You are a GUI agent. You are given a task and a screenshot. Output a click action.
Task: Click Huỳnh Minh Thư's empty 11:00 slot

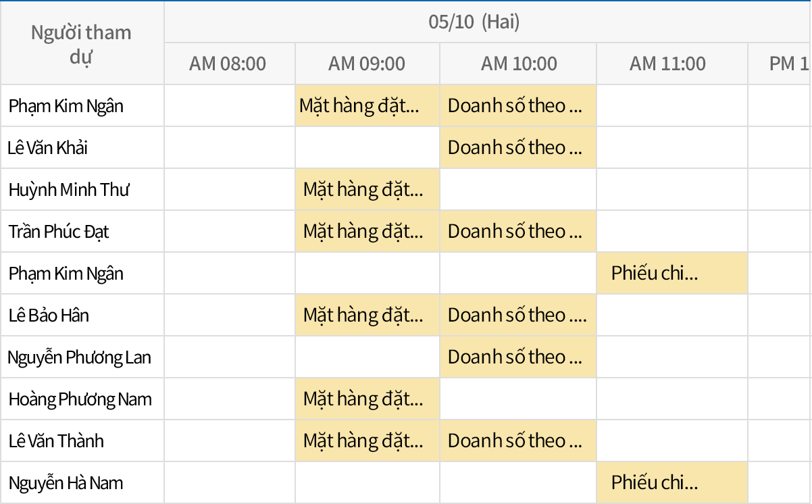[x=671, y=189]
